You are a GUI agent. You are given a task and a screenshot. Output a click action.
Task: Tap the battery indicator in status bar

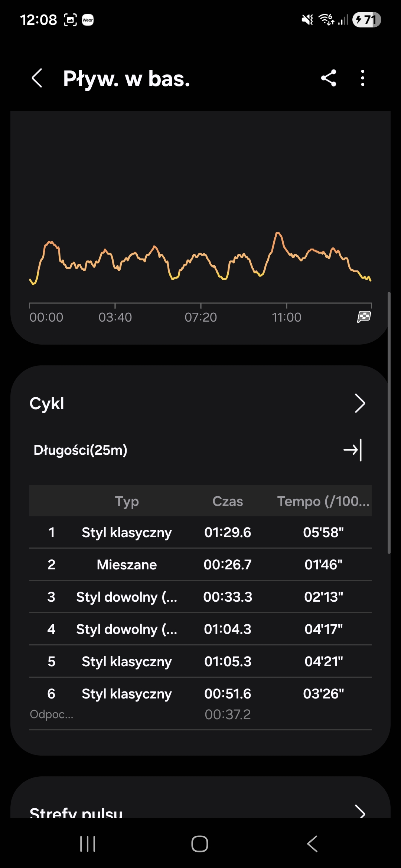[x=366, y=20]
